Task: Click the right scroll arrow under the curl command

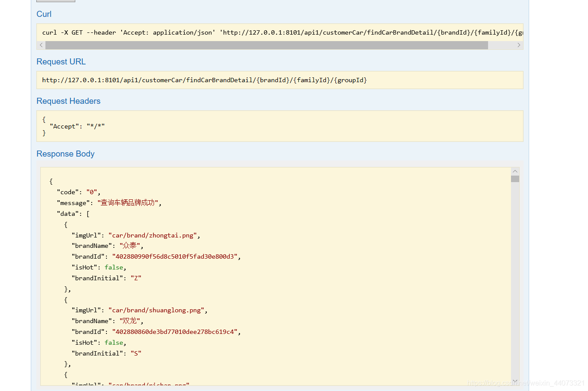Action: tap(519, 45)
